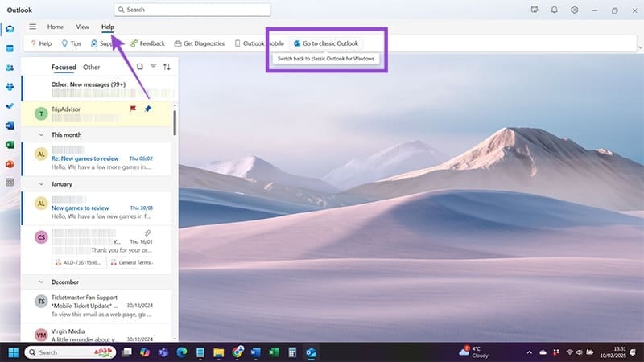
Task: Click the CS sender avatar
Action: [41, 237]
